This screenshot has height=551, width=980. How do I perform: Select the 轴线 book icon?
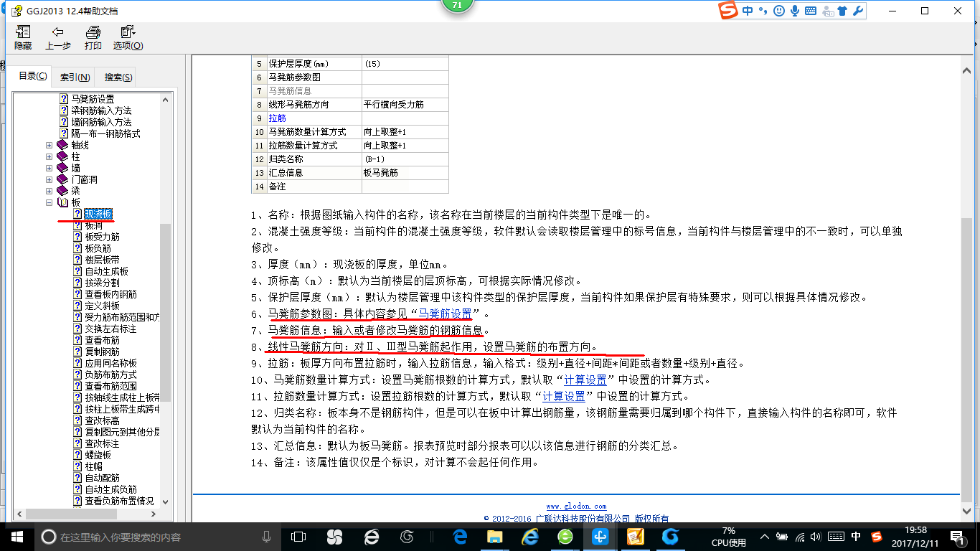[x=62, y=145]
